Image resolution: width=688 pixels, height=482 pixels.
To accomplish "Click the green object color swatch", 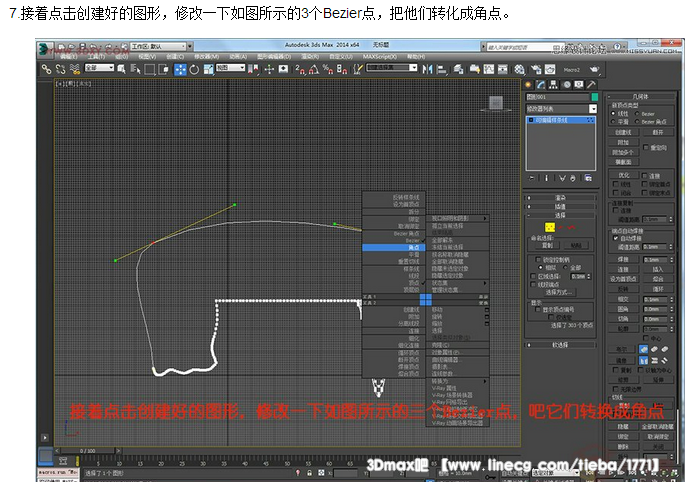I will point(594,96).
